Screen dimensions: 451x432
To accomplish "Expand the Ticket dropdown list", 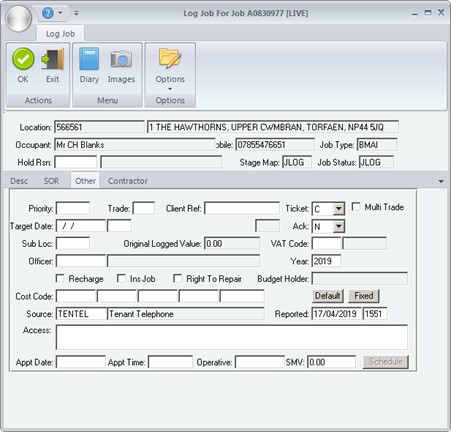I will 339,209.
